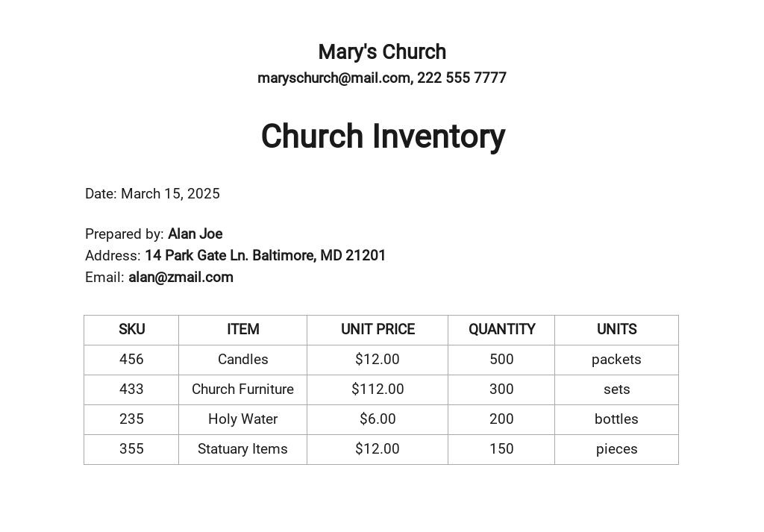Click the maryschurch@mail.com contact line
764x532 pixels.
point(382,78)
